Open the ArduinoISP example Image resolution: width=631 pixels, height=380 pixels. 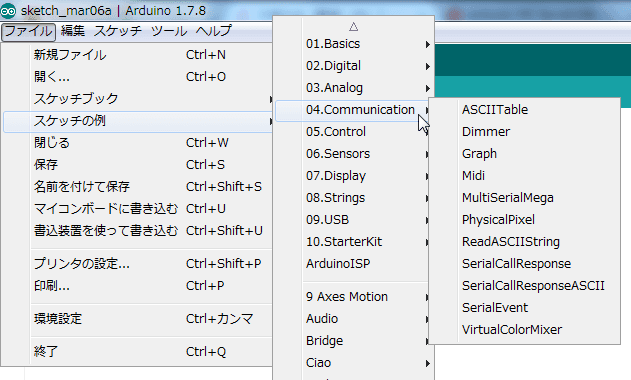click(353, 264)
